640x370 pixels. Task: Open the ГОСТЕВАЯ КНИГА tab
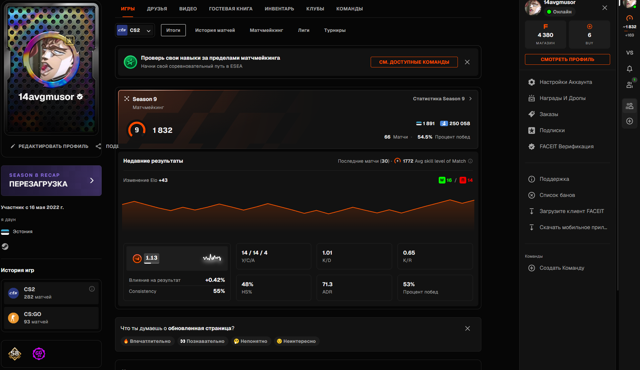coord(231,9)
